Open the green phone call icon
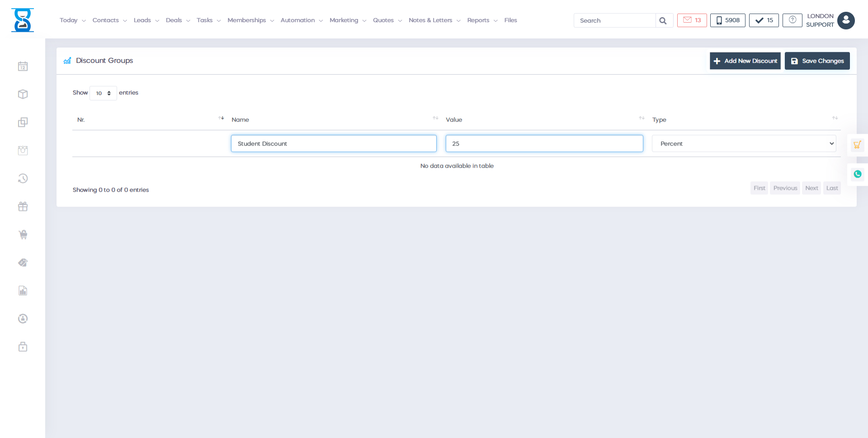Screen dimensions: 868x438 [858, 174]
